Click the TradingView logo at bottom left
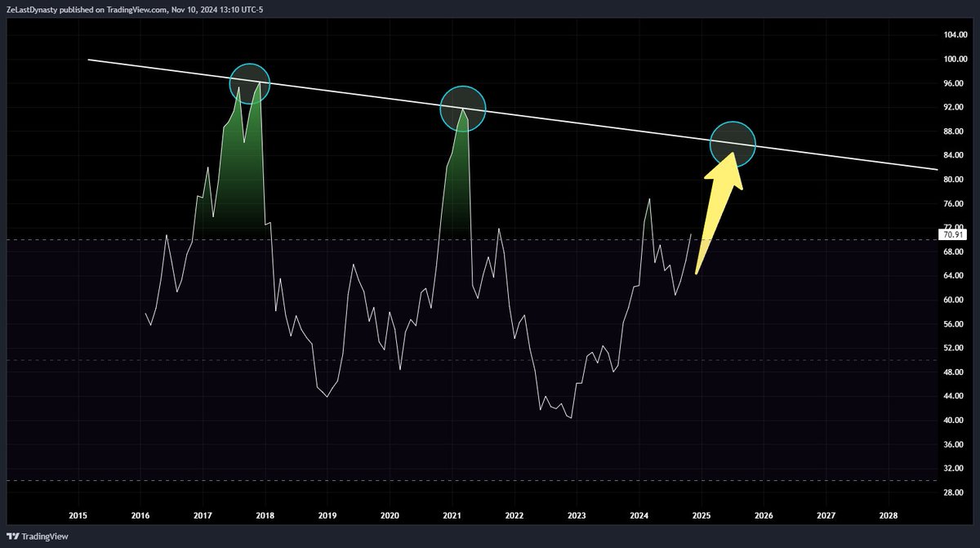Viewport: 980px width, 548px height. pyautogui.click(x=37, y=537)
